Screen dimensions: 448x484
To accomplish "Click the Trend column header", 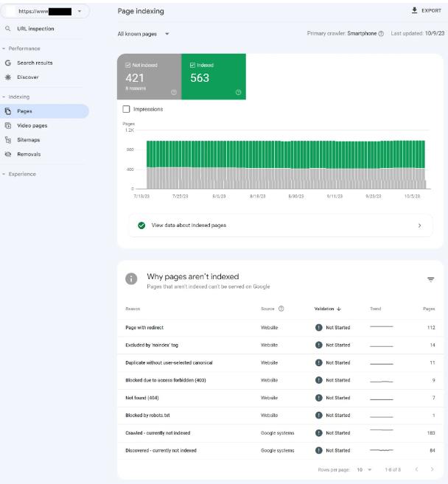I will point(376,309).
